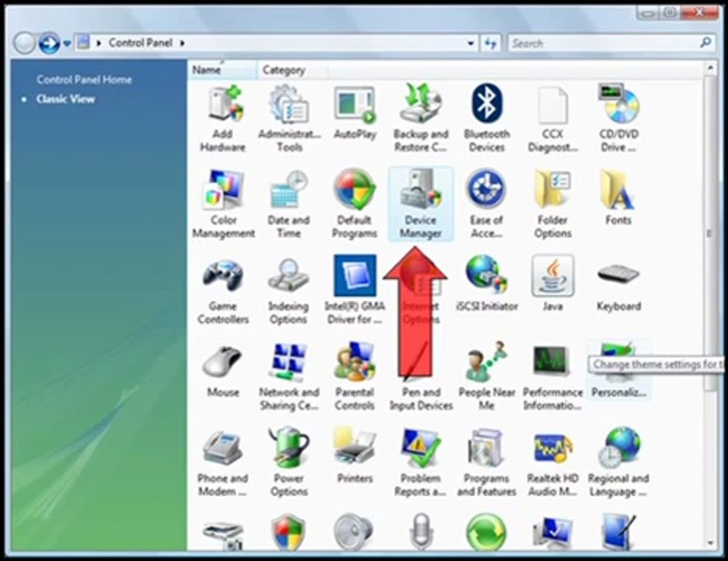Open the CD/DVD Drive icon

618,119
